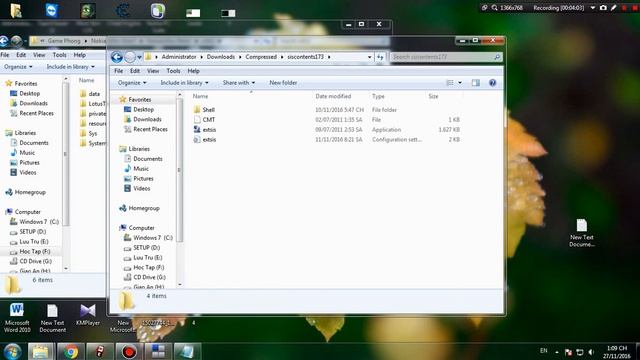Select the extsis Configuration settings icon
640x360 pixels.
pyautogui.click(x=197, y=140)
